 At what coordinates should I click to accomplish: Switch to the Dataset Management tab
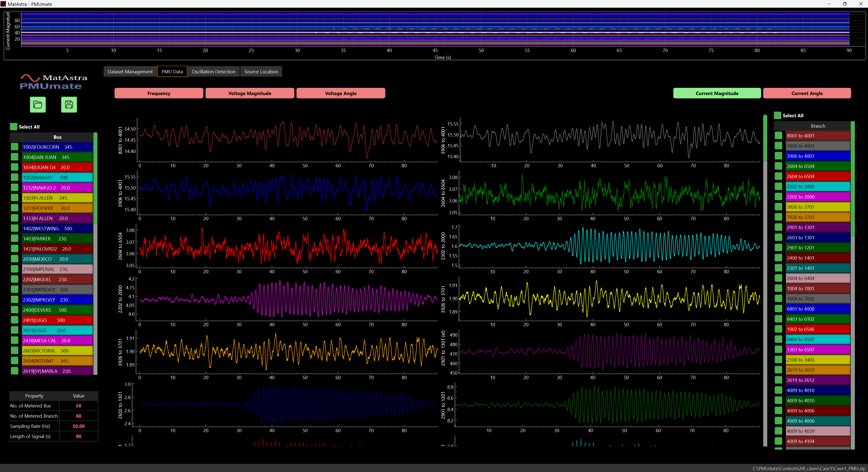(x=130, y=72)
